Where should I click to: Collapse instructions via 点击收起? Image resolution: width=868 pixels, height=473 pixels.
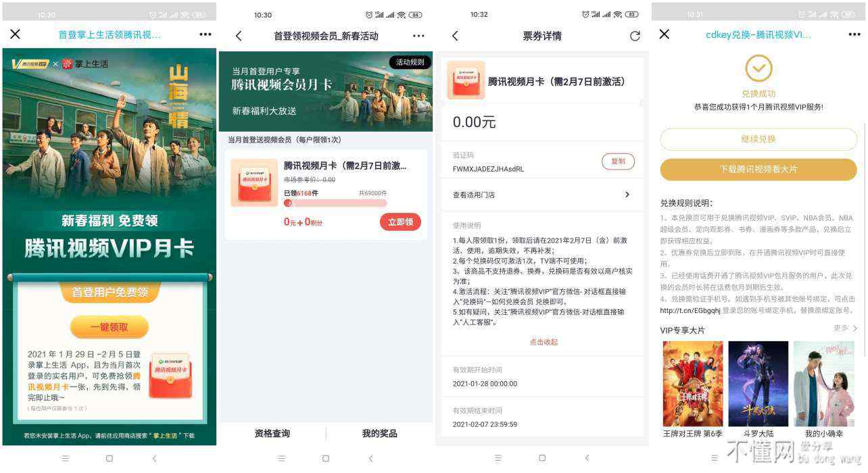[544, 342]
